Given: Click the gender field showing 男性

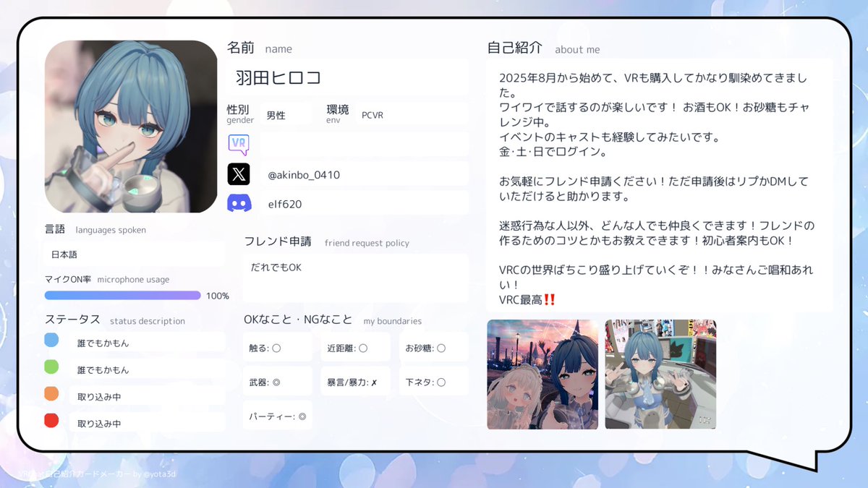Looking at the screenshot, I should (x=286, y=114).
